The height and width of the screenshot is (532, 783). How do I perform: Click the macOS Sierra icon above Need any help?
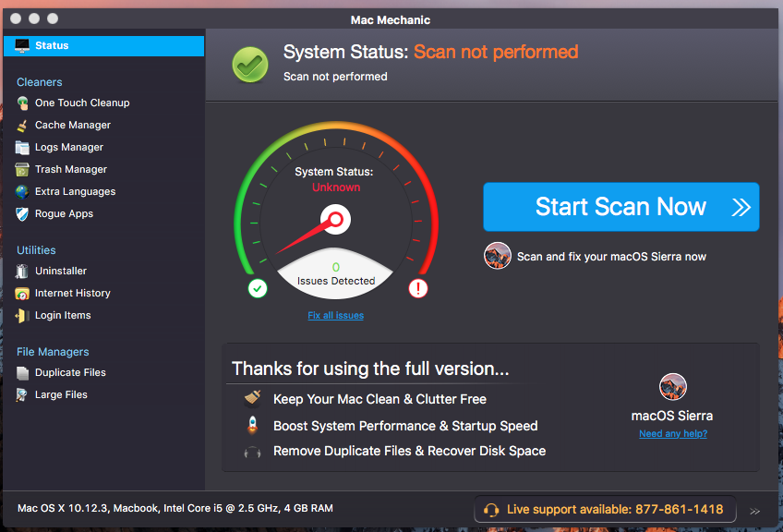pyautogui.click(x=672, y=387)
